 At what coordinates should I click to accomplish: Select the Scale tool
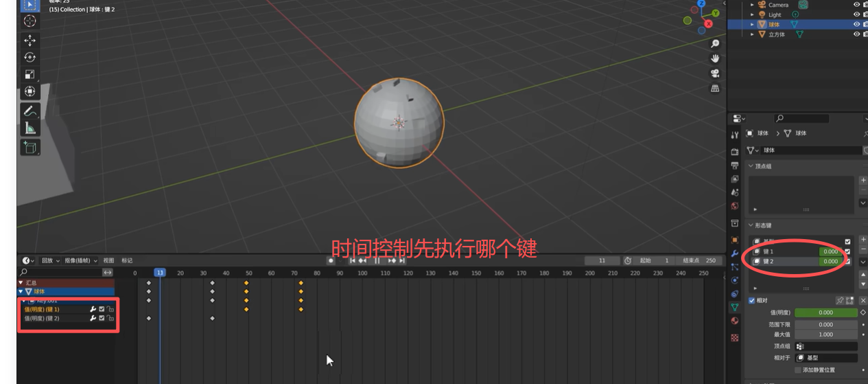click(x=30, y=74)
